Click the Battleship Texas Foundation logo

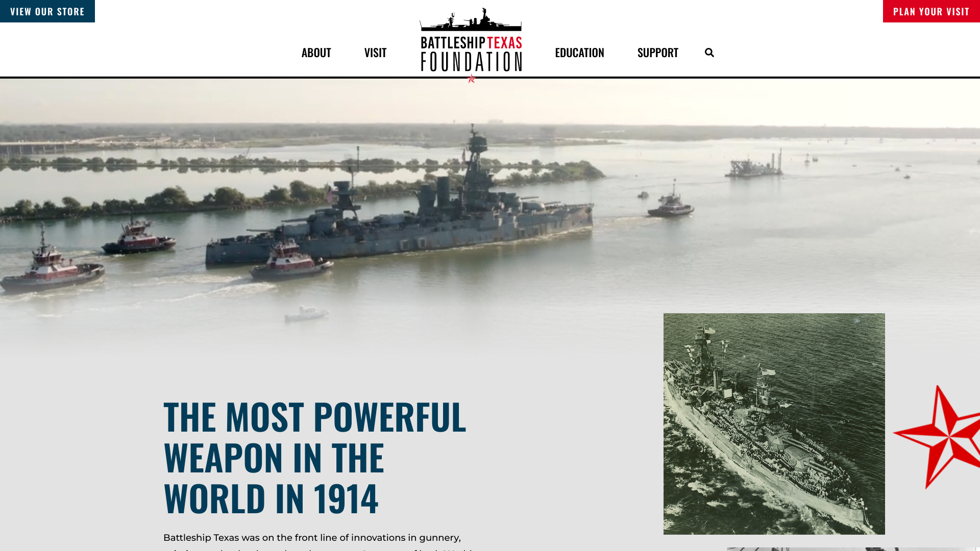[471, 43]
